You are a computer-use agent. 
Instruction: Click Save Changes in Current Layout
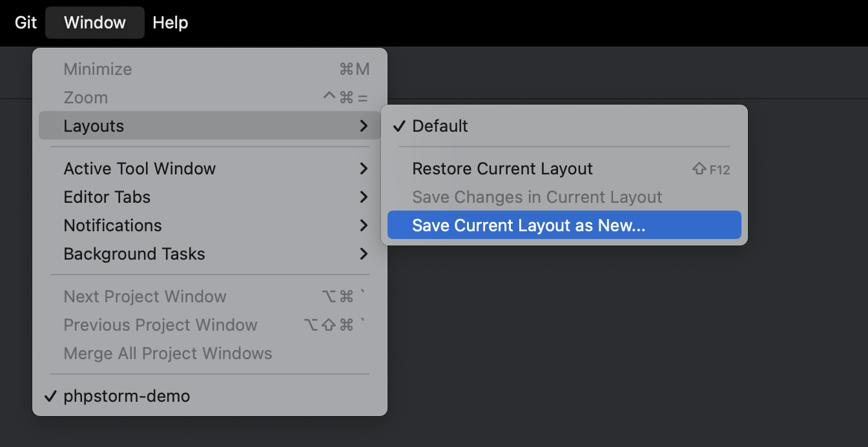[x=537, y=197]
